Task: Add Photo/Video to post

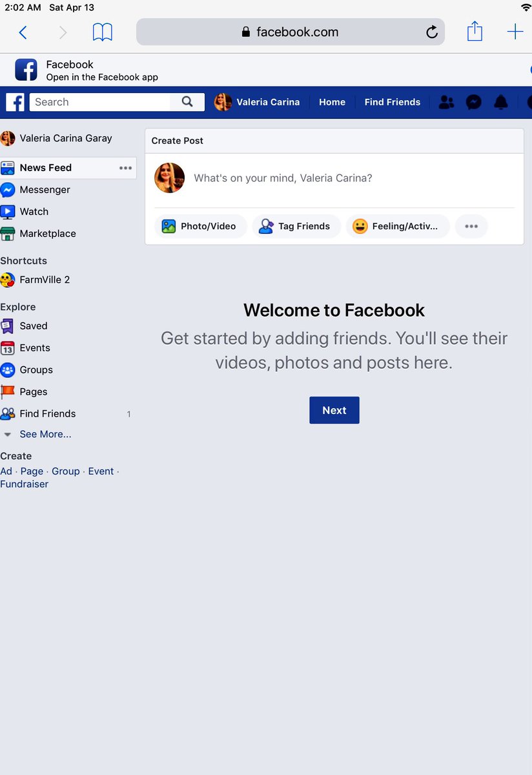Action: 200,226
